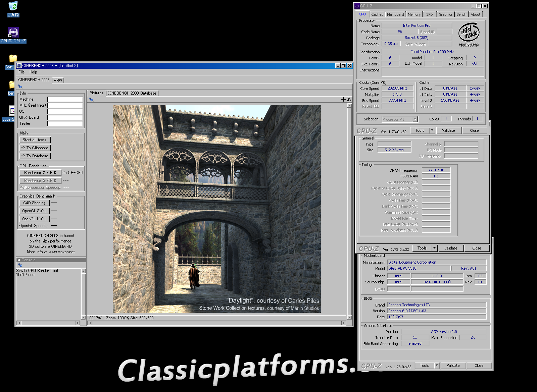Select the zoom triangle icon above picture
This screenshot has width=537, height=392.
point(349,99)
